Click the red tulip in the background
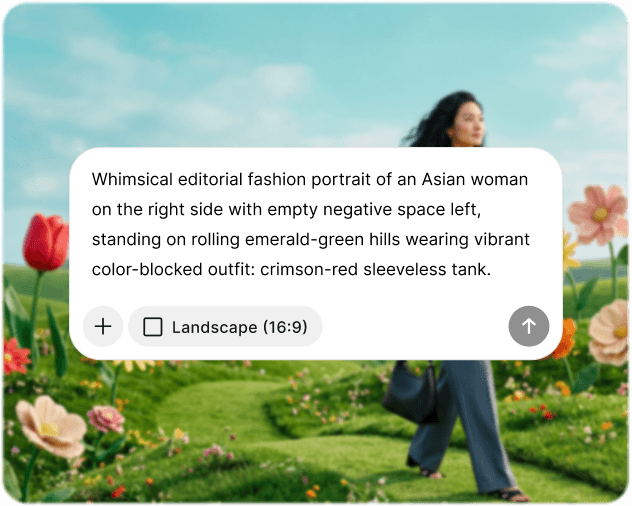 coord(45,242)
